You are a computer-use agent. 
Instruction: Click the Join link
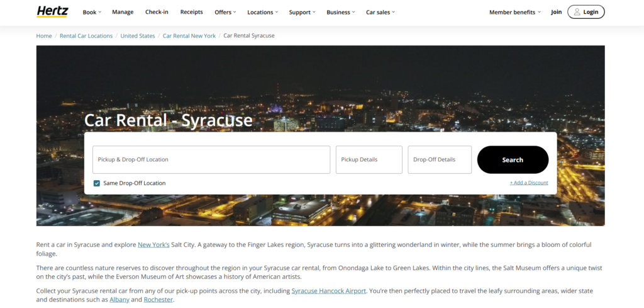(556, 12)
